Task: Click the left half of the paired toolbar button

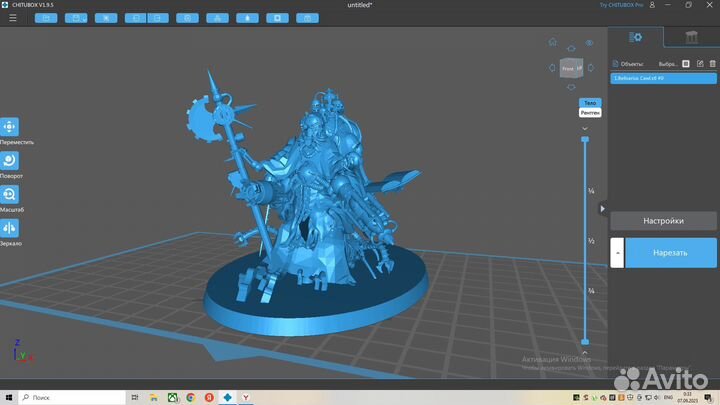Action: tap(135, 18)
